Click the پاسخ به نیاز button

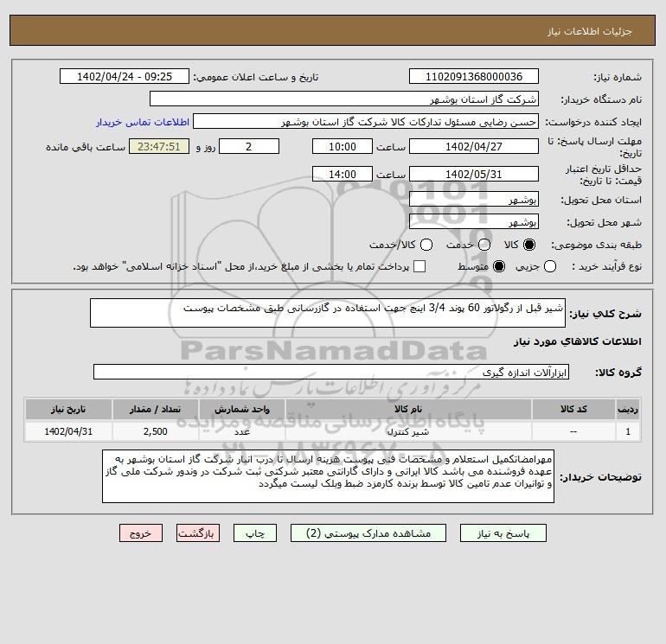click(503, 533)
